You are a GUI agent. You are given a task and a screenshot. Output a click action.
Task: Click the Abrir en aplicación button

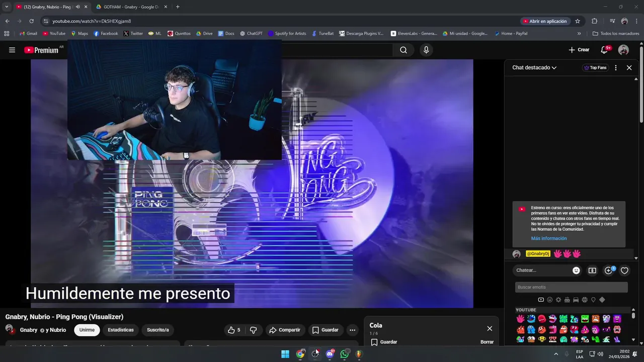[x=545, y=21]
